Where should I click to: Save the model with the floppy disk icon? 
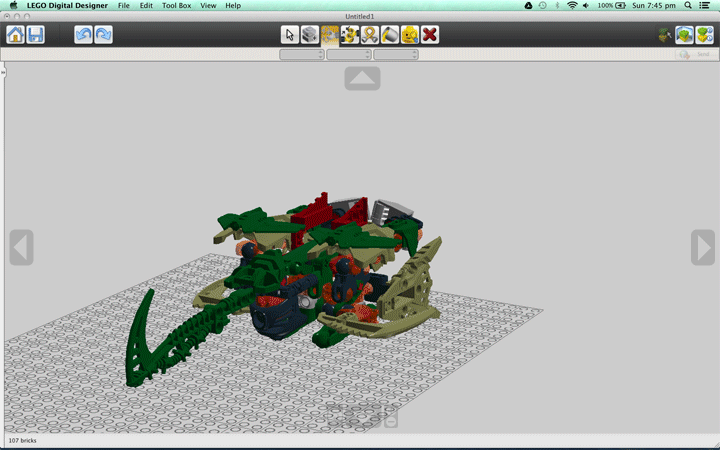click(x=35, y=34)
